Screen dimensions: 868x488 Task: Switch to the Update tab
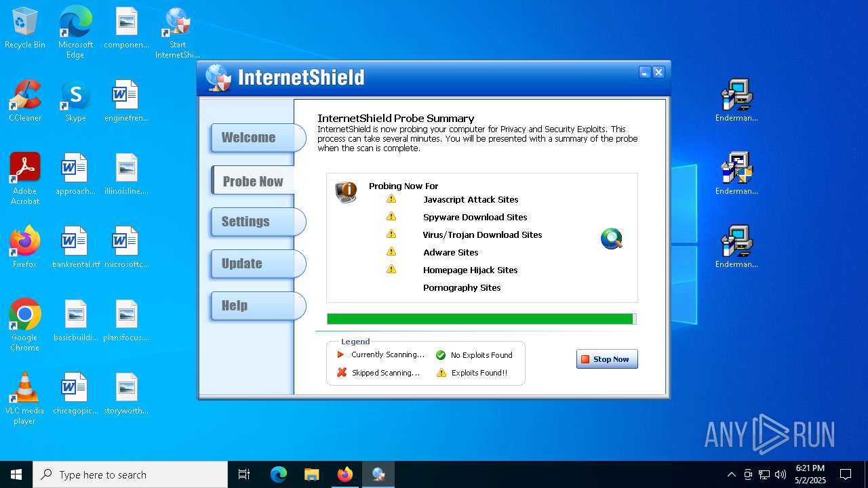point(258,264)
